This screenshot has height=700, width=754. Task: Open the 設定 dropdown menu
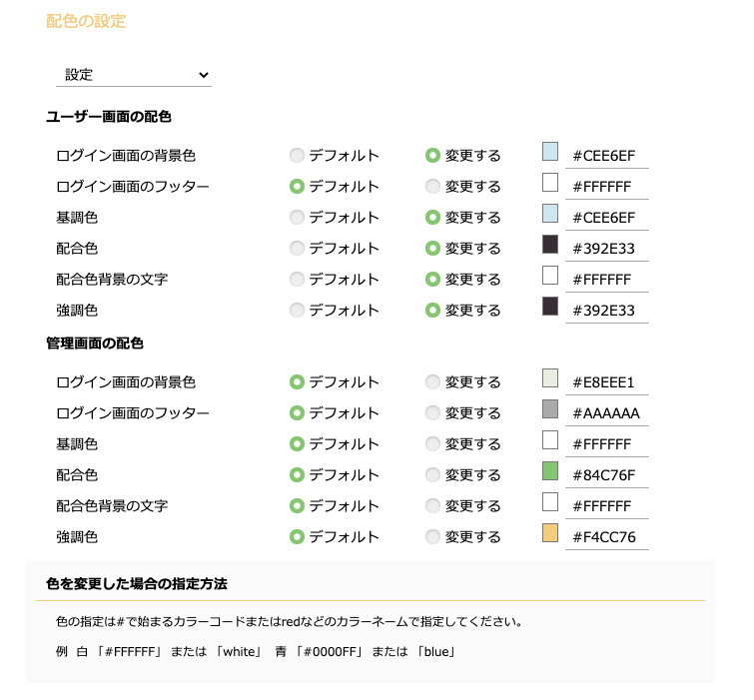click(134, 75)
